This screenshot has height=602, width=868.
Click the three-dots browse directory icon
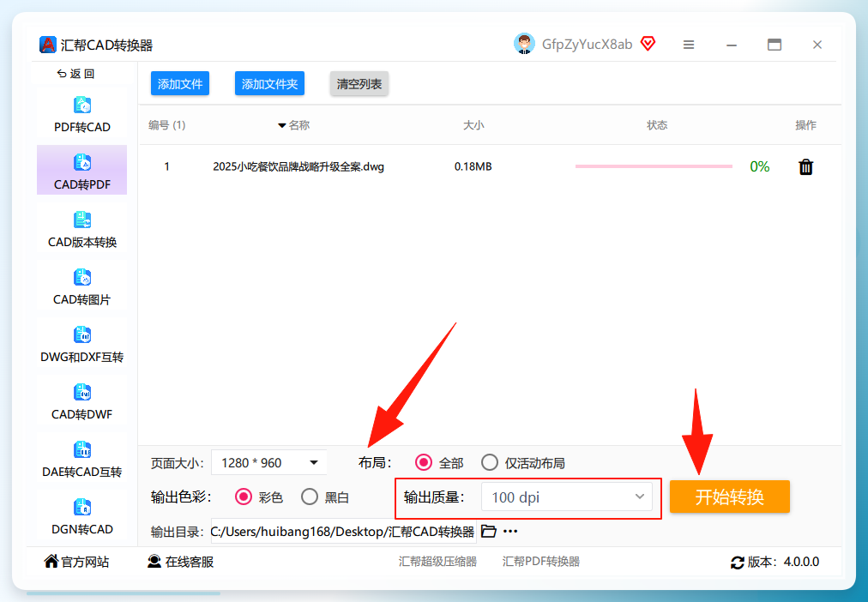pyautogui.click(x=510, y=531)
